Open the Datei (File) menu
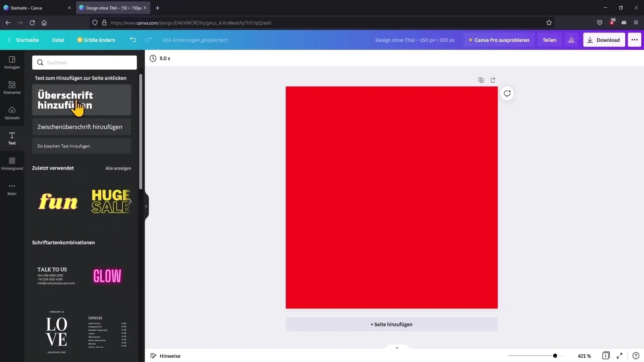This screenshot has height=362, width=644. coord(58,40)
